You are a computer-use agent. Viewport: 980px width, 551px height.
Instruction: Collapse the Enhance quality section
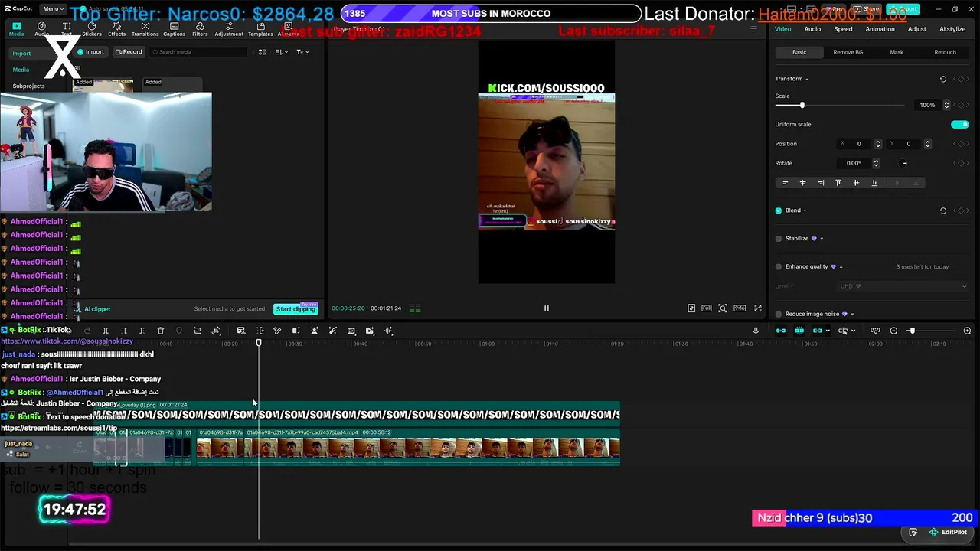pos(841,267)
